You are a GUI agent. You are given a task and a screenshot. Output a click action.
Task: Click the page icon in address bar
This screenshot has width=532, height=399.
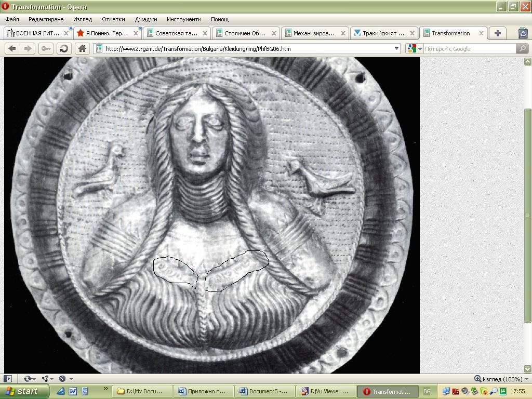(x=99, y=49)
